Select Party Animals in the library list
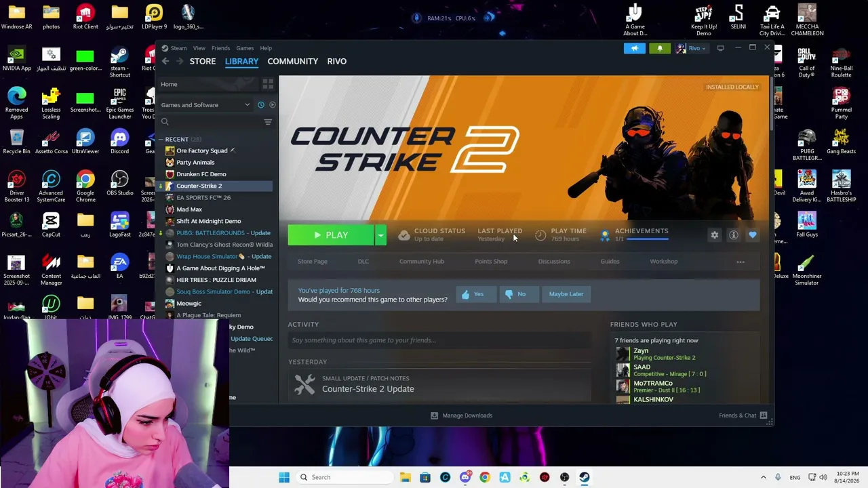 [195, 163]
